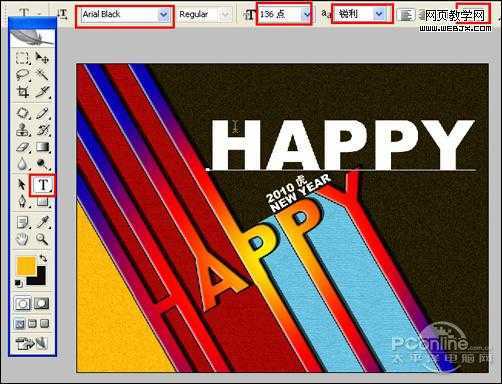The width and height of the screenshot is (502, 384).
Task: Reset default foreground and background colors
Action: pyautogui.click(x=19, y=283)
